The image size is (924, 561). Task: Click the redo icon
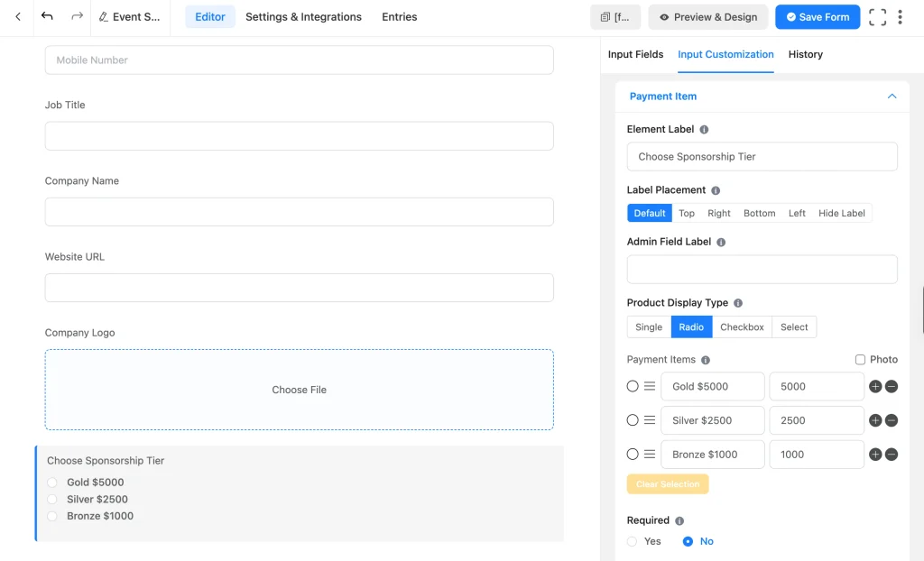coord(77,16)
